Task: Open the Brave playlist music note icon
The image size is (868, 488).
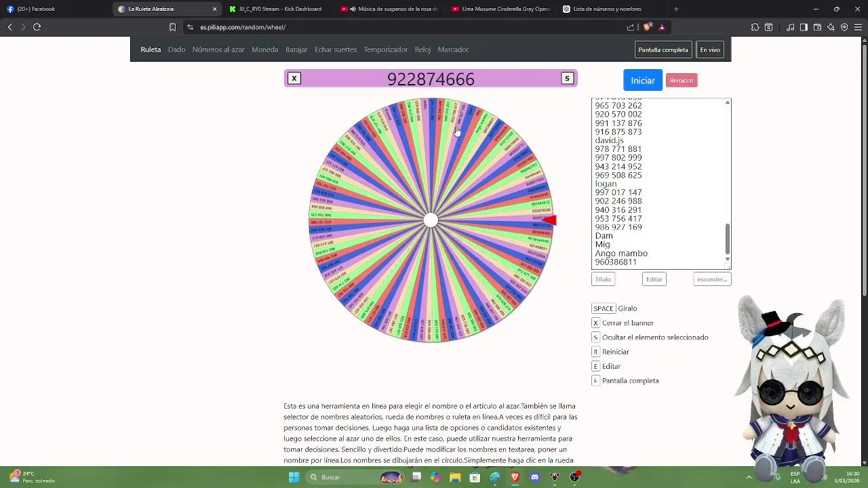Action: (790, 27)
